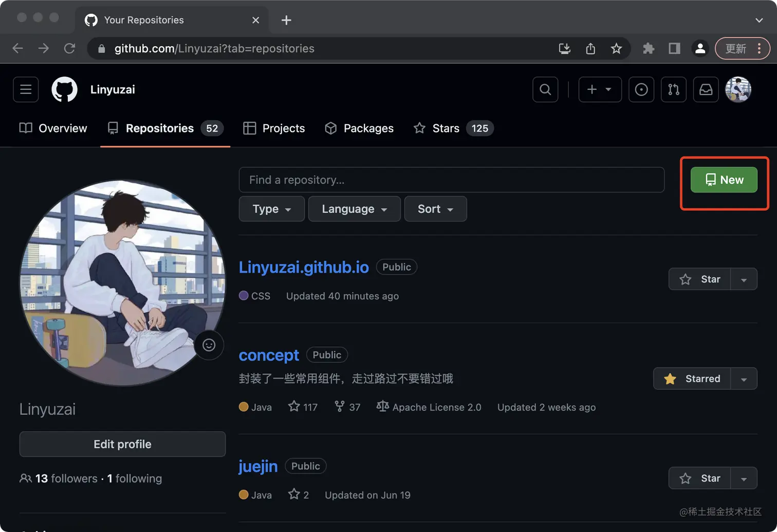
Task: Open concept stargazers count 117
Action: point(303,407)
